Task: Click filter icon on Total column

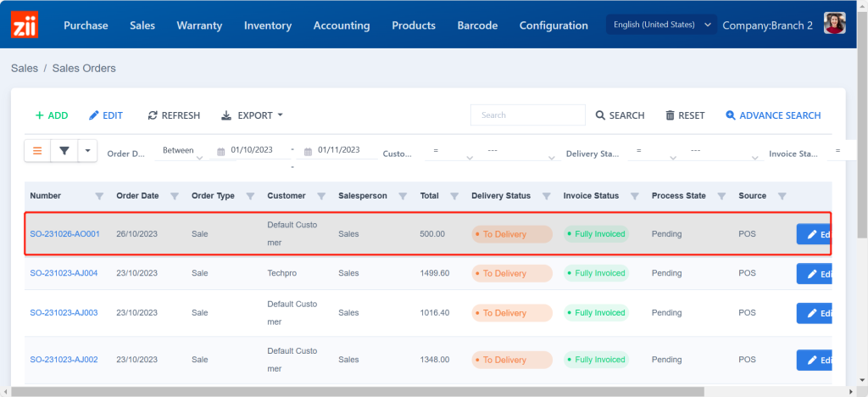Action: (454, 196)
